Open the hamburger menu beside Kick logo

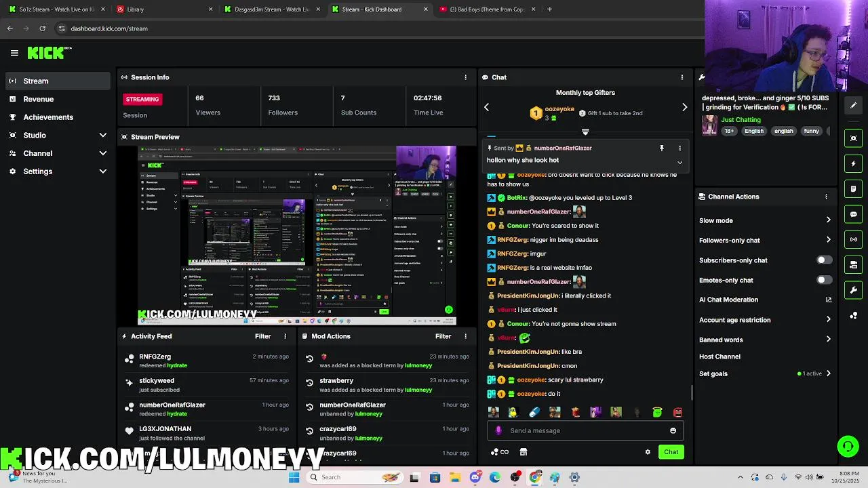14,53
